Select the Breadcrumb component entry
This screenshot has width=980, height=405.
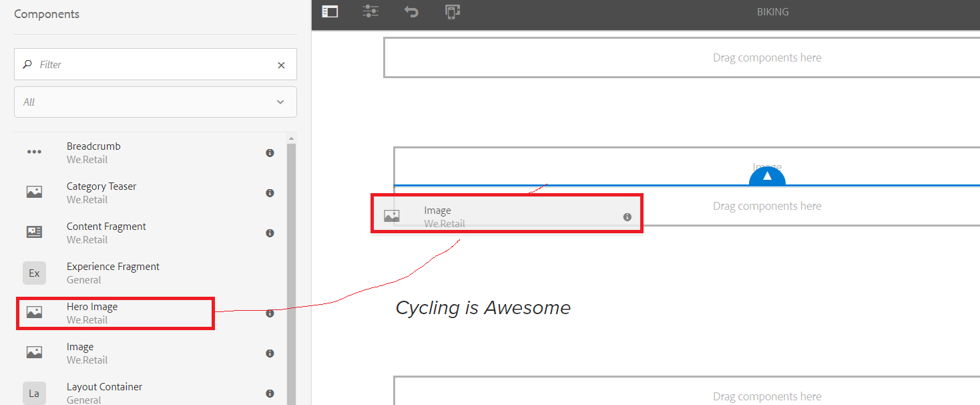[x=93, y=152]
